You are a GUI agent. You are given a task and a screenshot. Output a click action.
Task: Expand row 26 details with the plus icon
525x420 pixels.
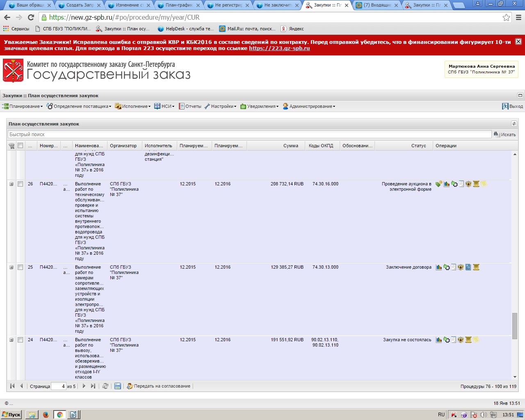pyautogui.click(x=11, y=184)
